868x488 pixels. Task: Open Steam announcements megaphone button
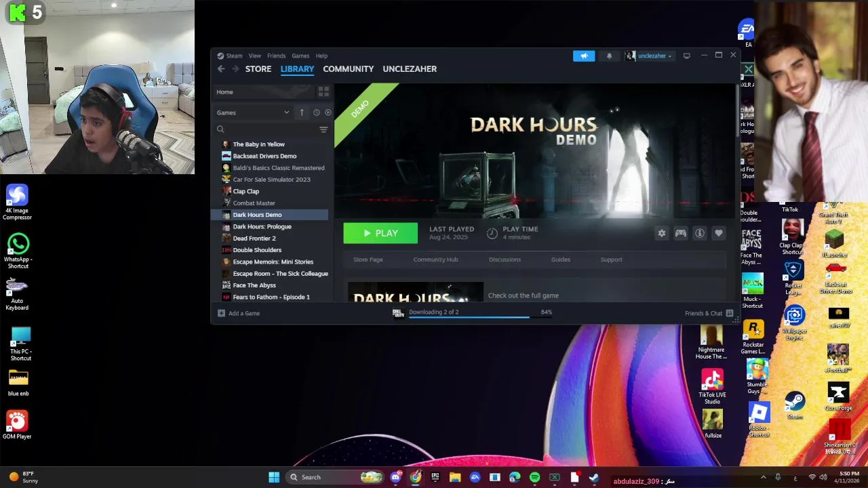click(584, 56)
